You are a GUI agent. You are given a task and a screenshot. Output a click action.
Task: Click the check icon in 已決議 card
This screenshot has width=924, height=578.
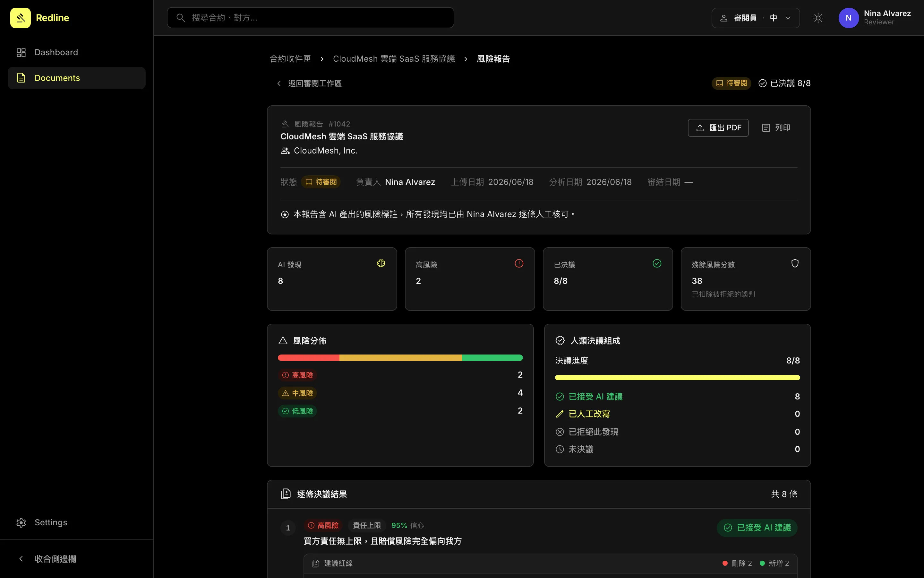(x=657, y=263)
